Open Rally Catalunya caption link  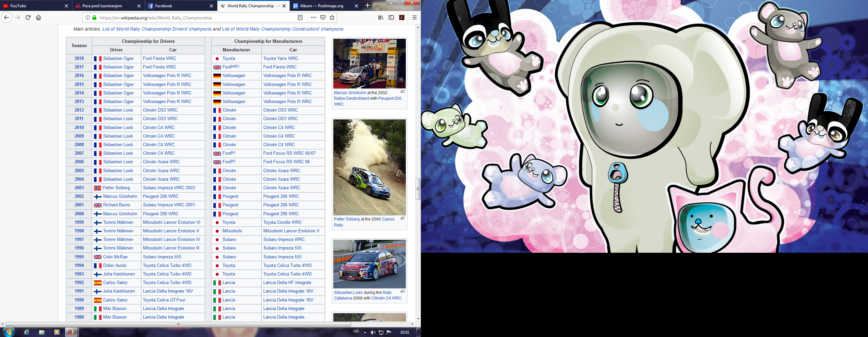(x=387, y=293)
